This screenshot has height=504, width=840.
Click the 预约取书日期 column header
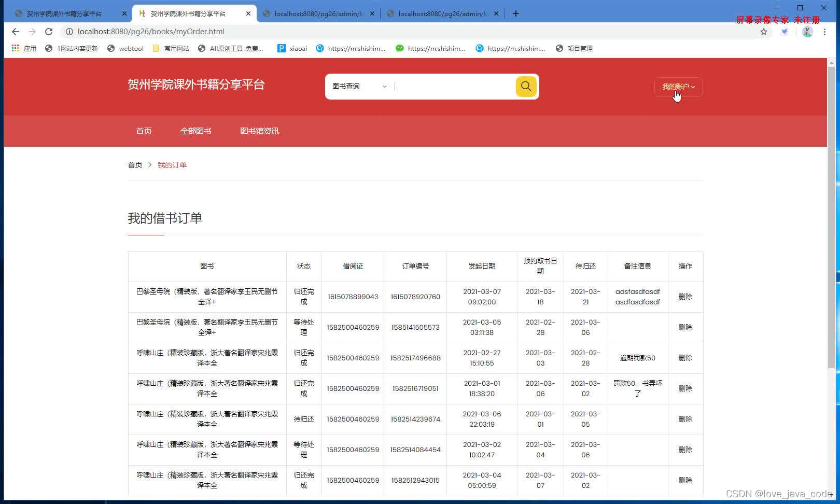540,266
